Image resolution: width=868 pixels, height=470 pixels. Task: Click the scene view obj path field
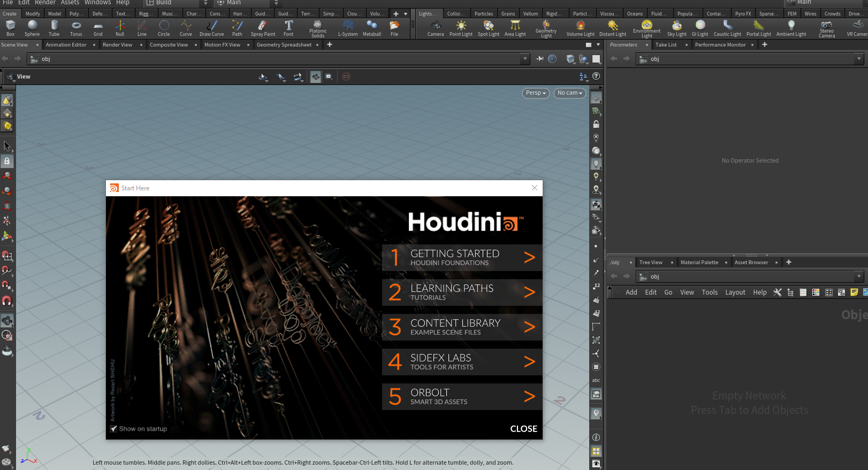point(278,59)
